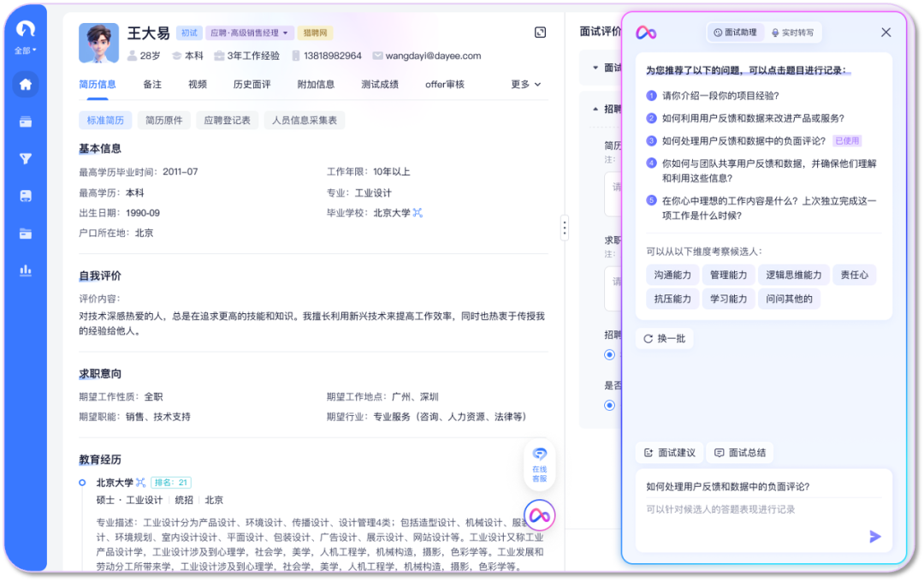Select the Home icon in the sidebar

pyautogui.click(x=25, y=83)
